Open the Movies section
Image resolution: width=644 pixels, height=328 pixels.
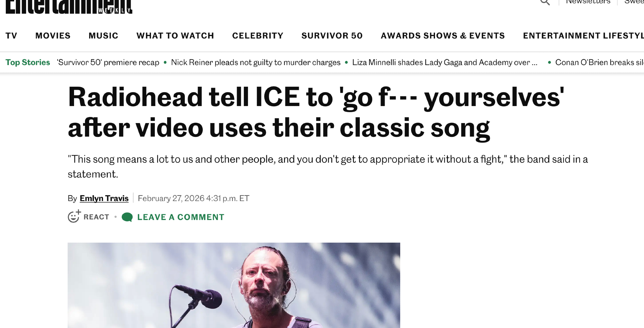53,36
